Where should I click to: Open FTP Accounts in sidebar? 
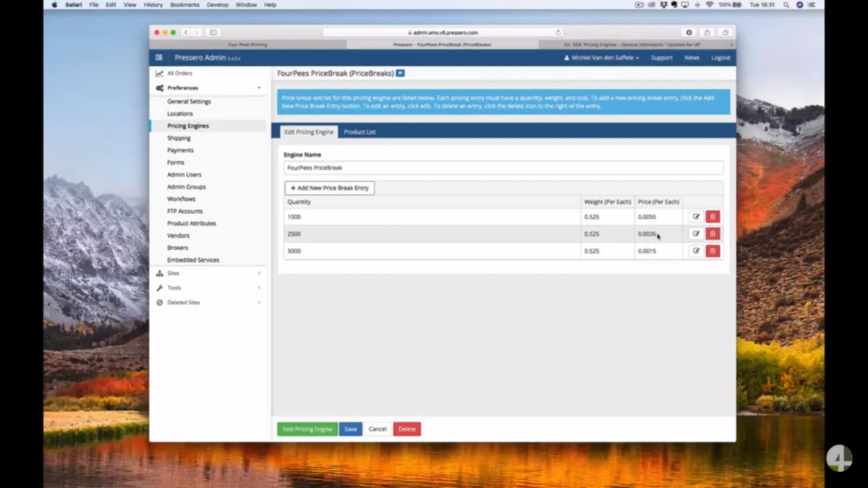(x=185, y=211)
